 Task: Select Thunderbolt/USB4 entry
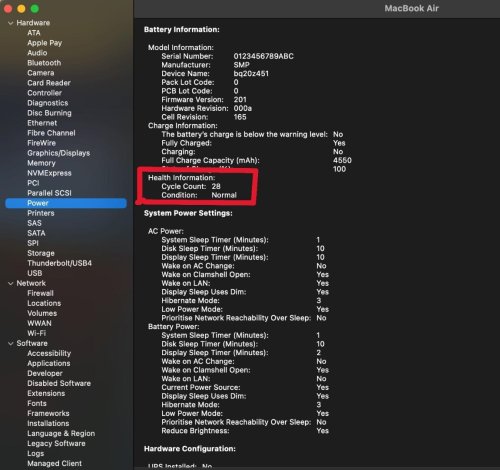(59, 263)
